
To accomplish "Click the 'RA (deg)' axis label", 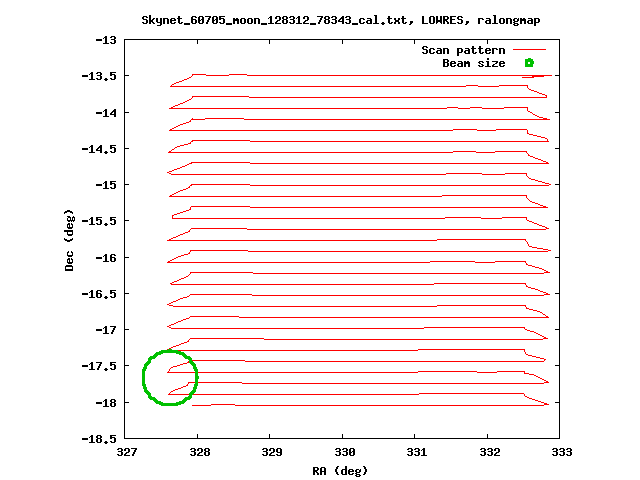I will tap(340, 471).
